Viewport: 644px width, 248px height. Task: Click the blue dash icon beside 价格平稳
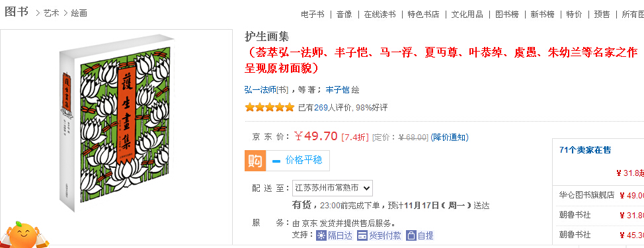tap(276, 161)
